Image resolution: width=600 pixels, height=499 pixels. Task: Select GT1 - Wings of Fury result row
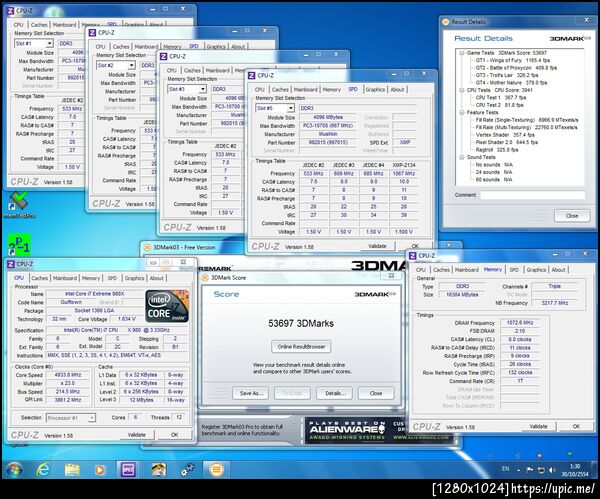512,60
